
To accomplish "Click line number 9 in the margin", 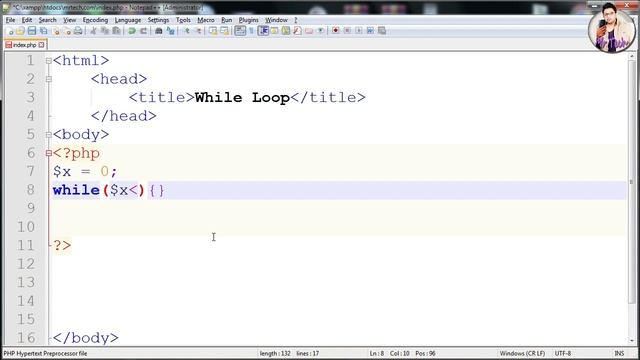I will [x=30, y=208].
